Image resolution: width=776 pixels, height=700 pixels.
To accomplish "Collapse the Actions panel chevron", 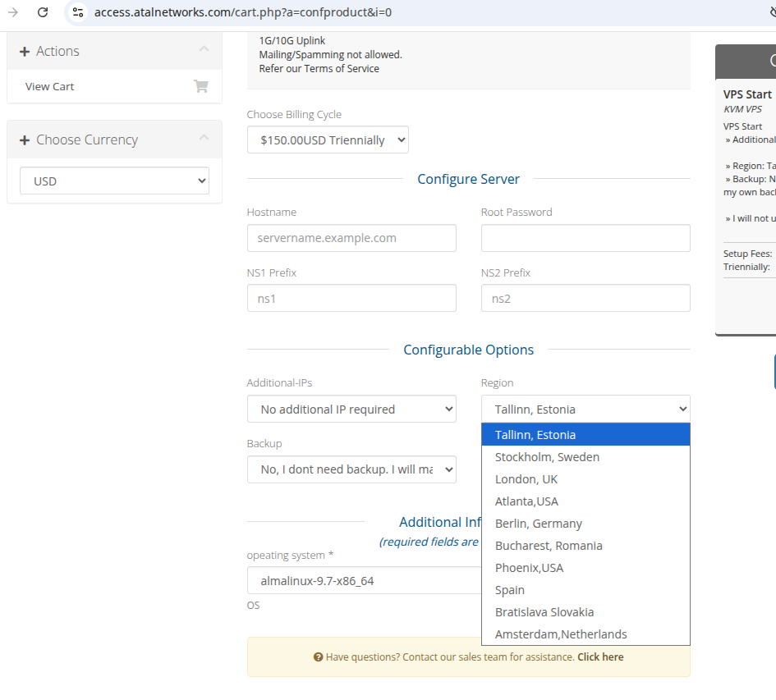I will coord(204,50).
